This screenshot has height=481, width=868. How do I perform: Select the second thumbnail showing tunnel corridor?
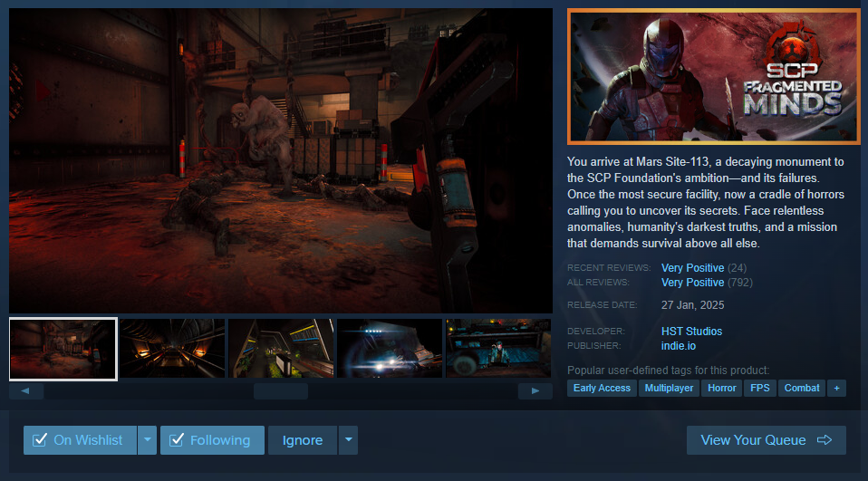click(172, 348)
